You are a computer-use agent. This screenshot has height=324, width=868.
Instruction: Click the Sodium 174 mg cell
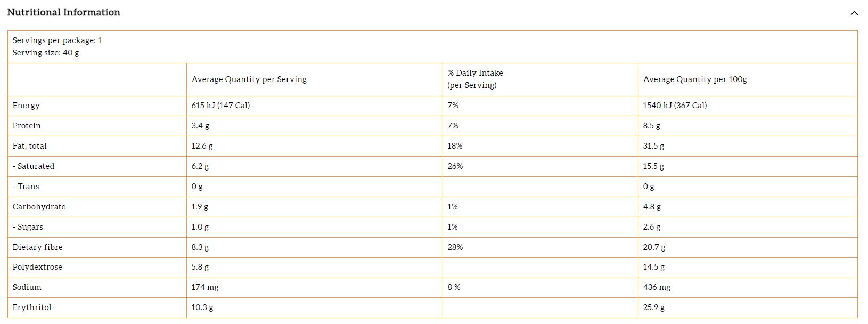tap(205, 287)
